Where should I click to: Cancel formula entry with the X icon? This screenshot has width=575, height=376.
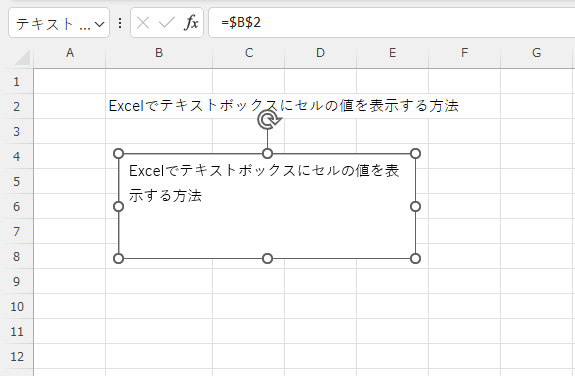click(x=143, y=23)
